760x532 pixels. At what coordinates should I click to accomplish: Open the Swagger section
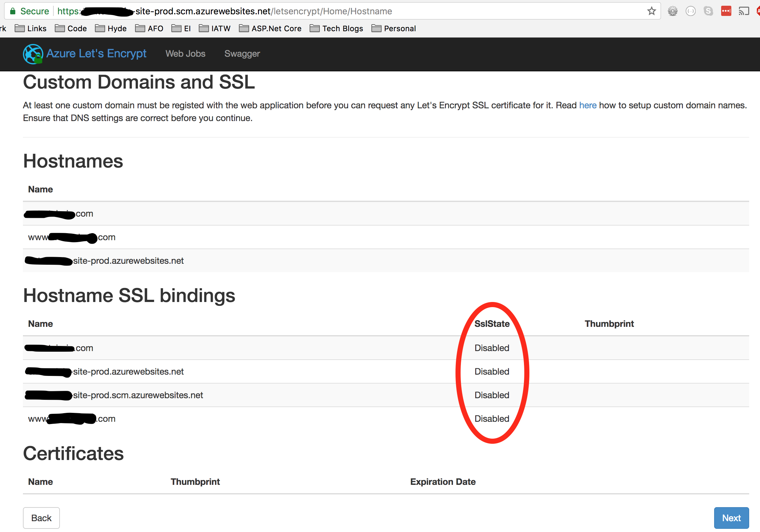point(242,54)
